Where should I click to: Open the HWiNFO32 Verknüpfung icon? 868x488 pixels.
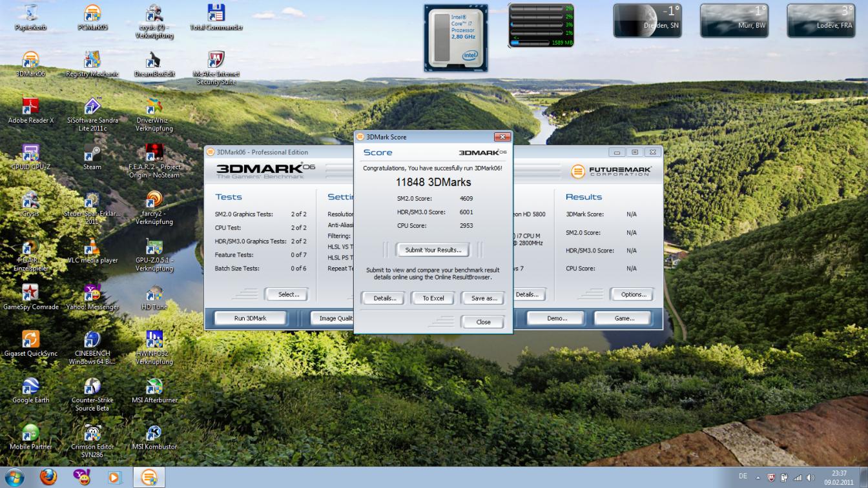[154, 347]
